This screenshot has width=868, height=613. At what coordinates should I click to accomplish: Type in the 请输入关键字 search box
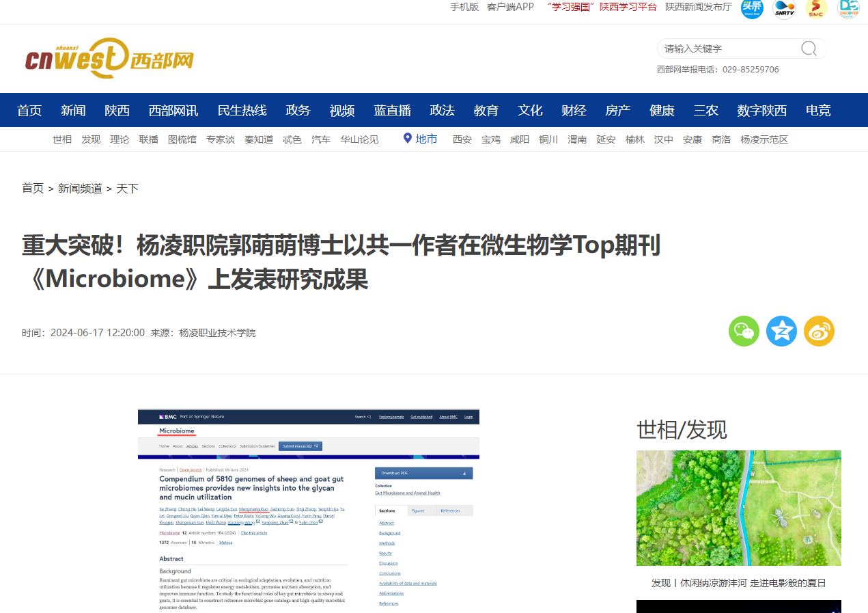pyautogui.click(x=727, y=49)
